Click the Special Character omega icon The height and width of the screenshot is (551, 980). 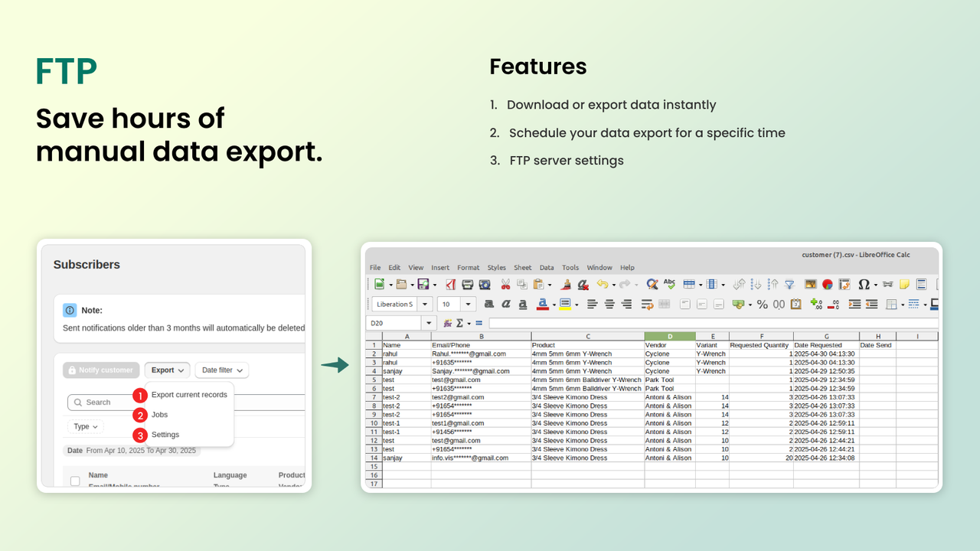click(x=863, y=284)
